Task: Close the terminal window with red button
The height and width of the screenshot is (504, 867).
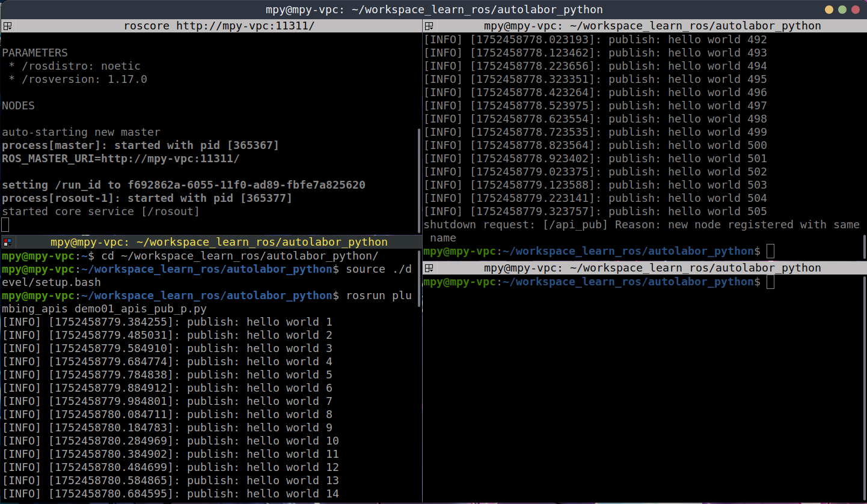Action: 856,10
